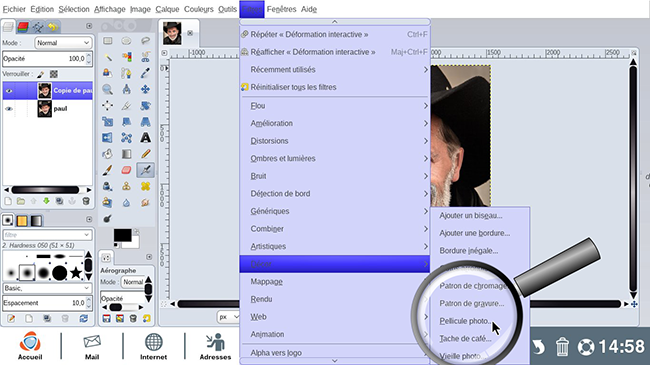Choose Répéter Déformation interactive
This screenshot has width=650, height=365.
[335, 34]
